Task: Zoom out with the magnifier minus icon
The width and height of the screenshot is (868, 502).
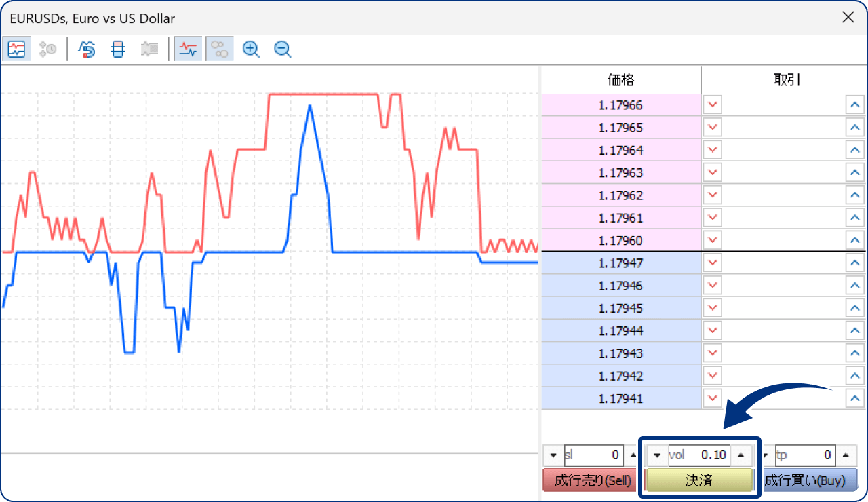Action: 283,49
